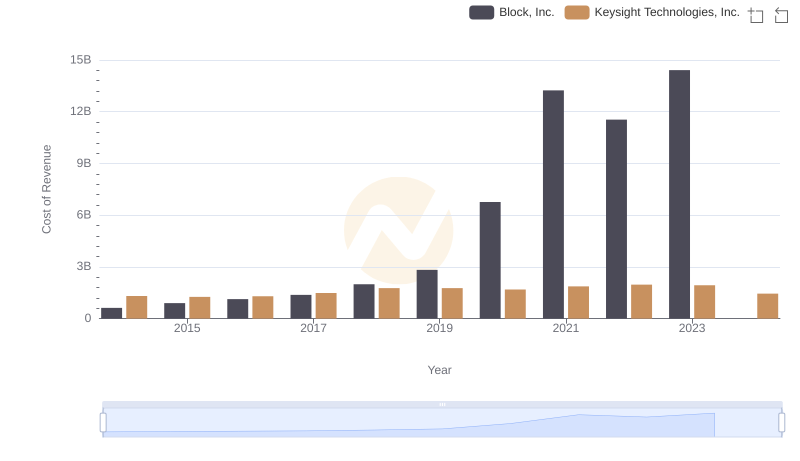Click the 2019 x-axis label
The image size is (800, 461).
[439, 328]
